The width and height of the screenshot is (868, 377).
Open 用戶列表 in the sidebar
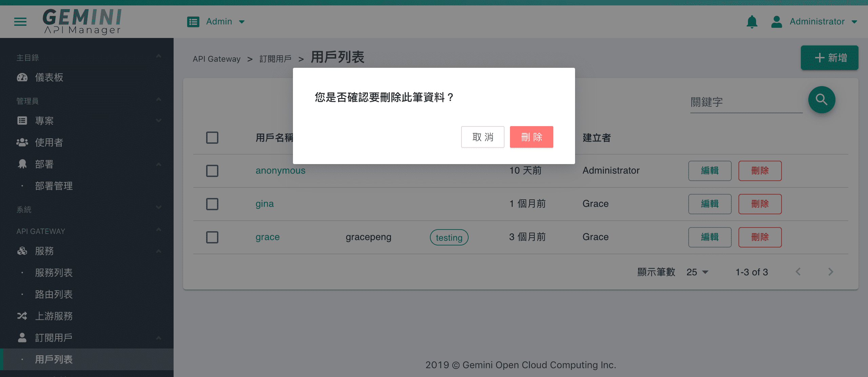click(x=87, y=359)
